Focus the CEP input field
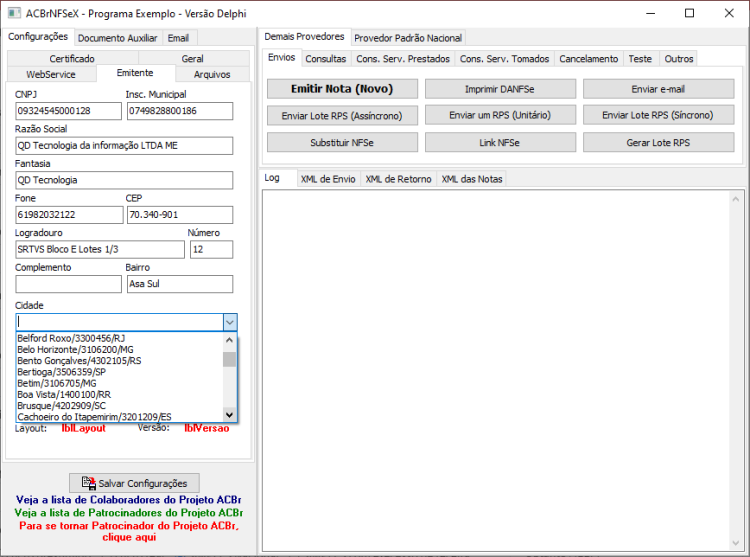750x557 pixels. pos(180,215)
